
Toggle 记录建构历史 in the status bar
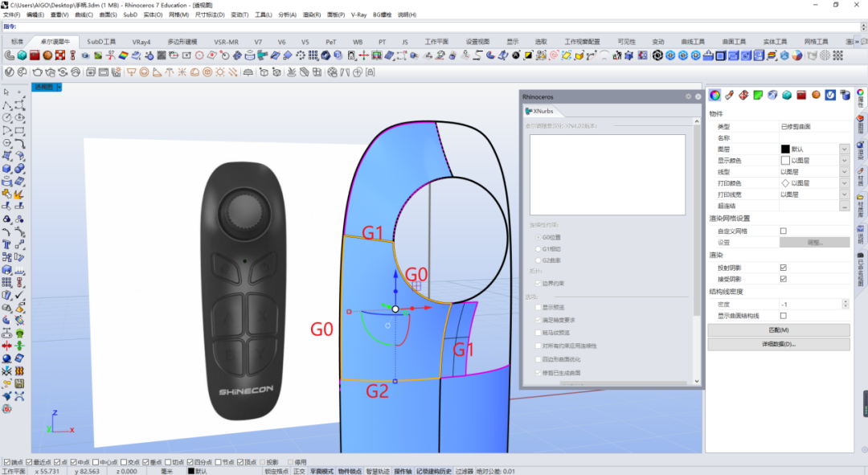point(434,471)
